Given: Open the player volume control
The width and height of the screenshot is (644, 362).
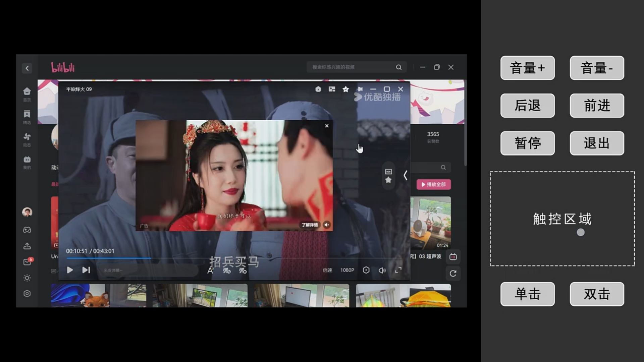Looking at the screenshot, I should [x=382, y=270].
